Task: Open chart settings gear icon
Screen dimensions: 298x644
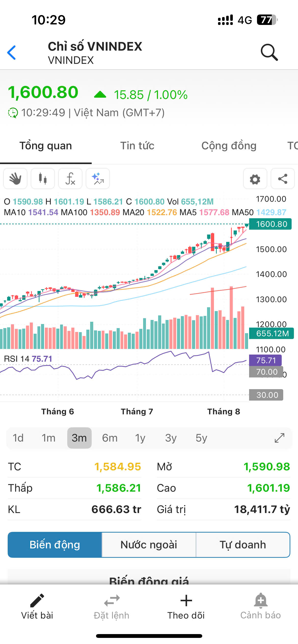Action: [x=255, y=179]
